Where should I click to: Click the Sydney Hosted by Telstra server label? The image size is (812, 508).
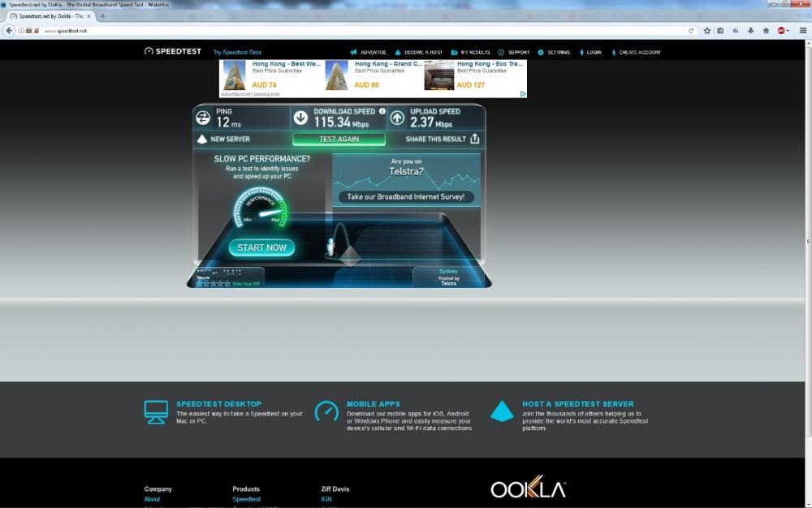pos(448,278)
